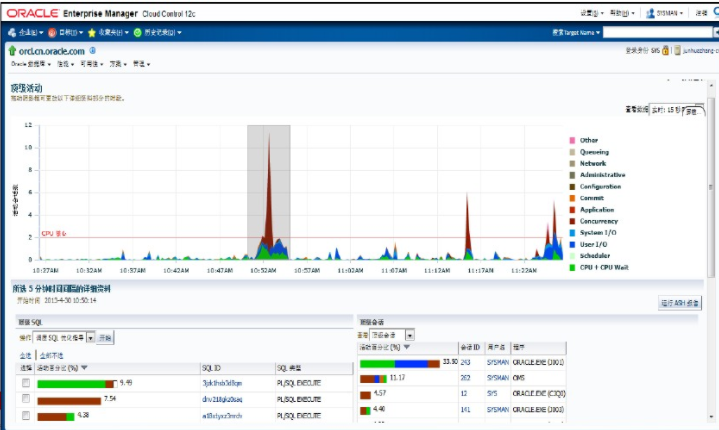Click the SYSMAN user icon
This screenshot has height=430, width=719.
[x=650, y=13]
